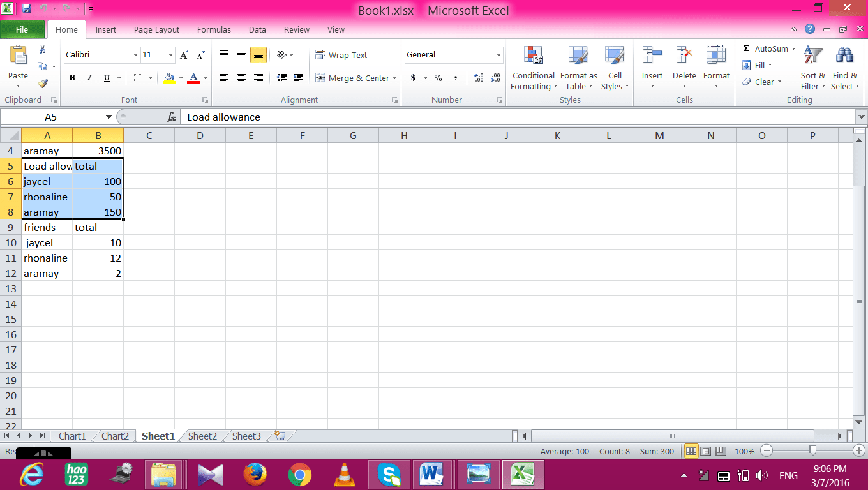Open Firefox from the taskbar
The width and height of the screenshot is (868, 490).
point(254,475)
